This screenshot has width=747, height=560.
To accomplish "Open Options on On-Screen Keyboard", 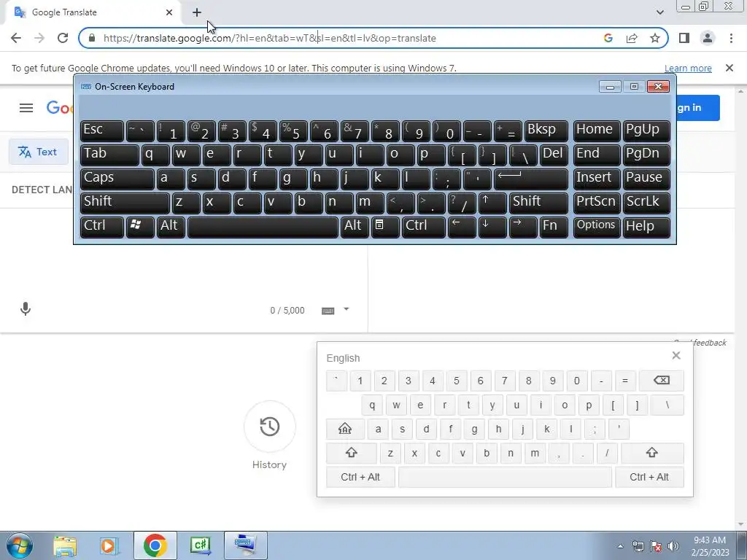I will tap(597, 227).
